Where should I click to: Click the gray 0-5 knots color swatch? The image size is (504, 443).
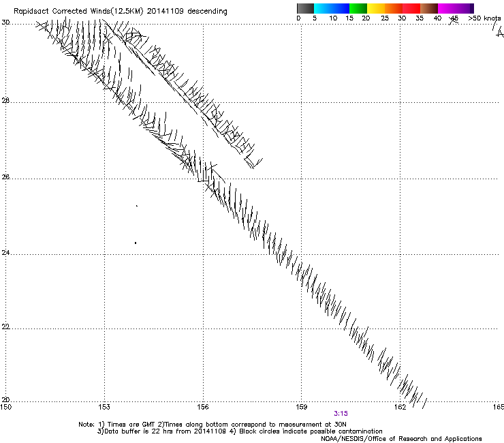[305, 8]
